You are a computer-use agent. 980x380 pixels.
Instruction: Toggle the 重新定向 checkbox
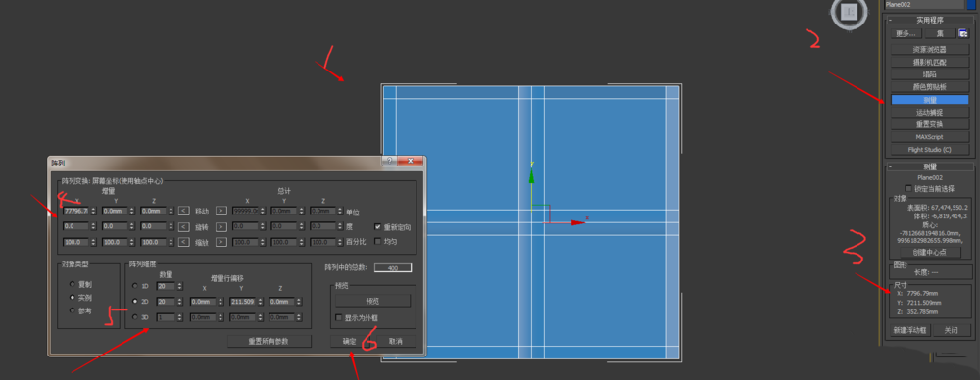coord(378,227)
